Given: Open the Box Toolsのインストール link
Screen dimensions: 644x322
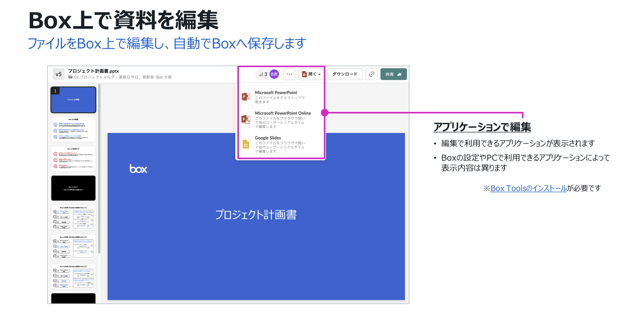Looking at the screenshot, I should click(x=528, y=188).
